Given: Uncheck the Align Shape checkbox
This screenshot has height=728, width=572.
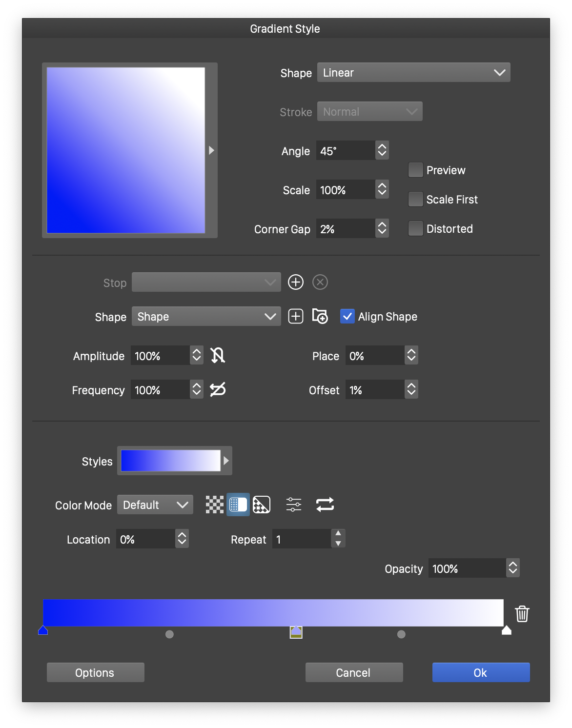Looking at the screenshot, I should pyautogui.click(x=347, y=316).
